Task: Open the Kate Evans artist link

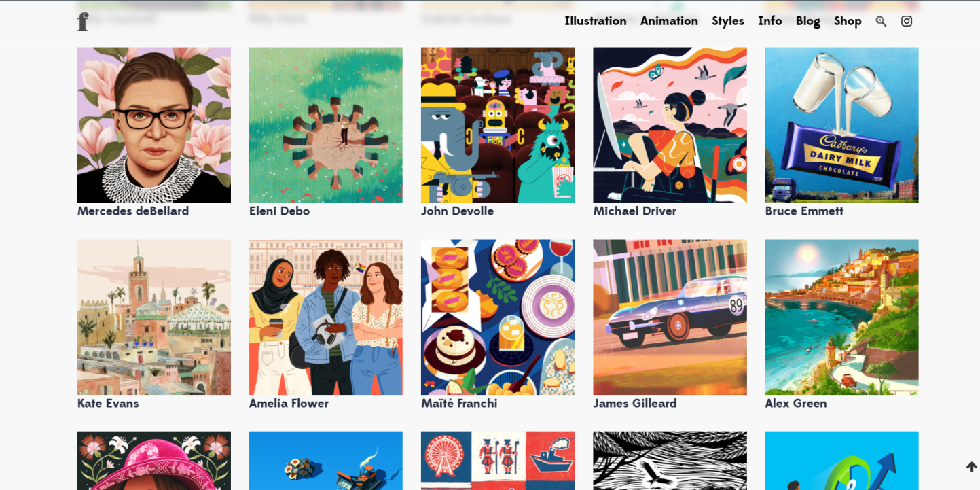Action: coord(108,404)
